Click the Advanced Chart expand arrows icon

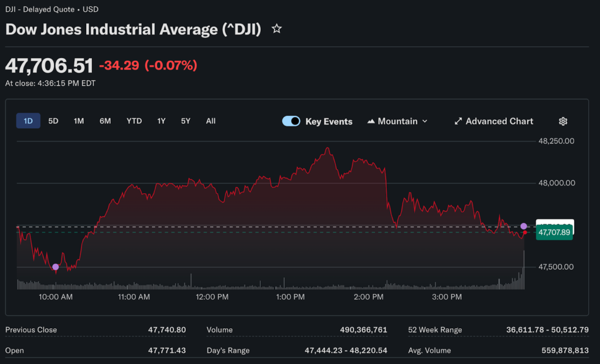(458, 121)
